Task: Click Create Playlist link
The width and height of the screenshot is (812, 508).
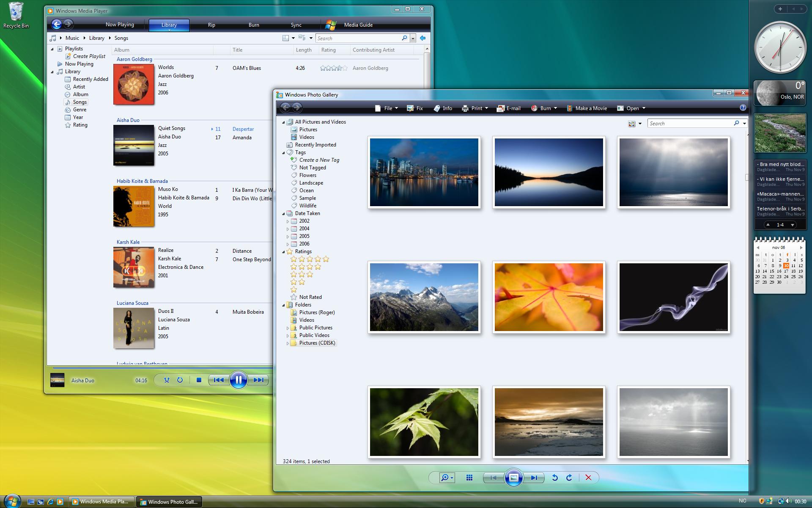Action: [89, 56]
